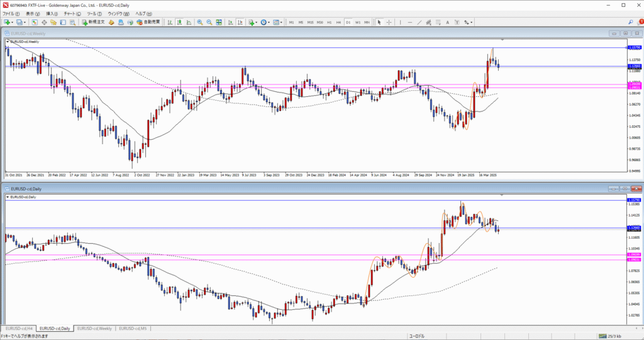The width and height of the screenshot is (644, 340).
Task: Maximize the weekly chart sub-window
Action: point(626,33)
